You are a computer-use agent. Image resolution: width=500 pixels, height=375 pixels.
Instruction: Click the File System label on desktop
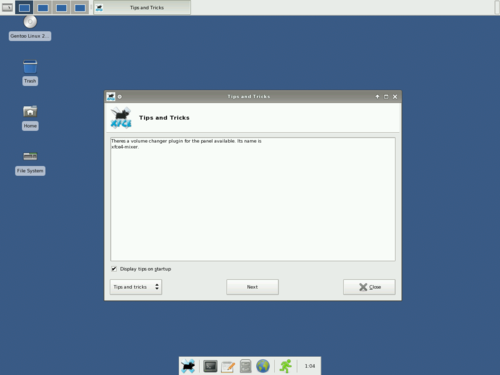click(x=30, y=171)
